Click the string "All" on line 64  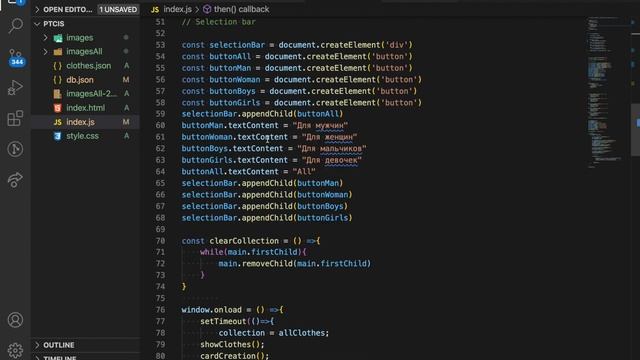click(x=304, y=172)
